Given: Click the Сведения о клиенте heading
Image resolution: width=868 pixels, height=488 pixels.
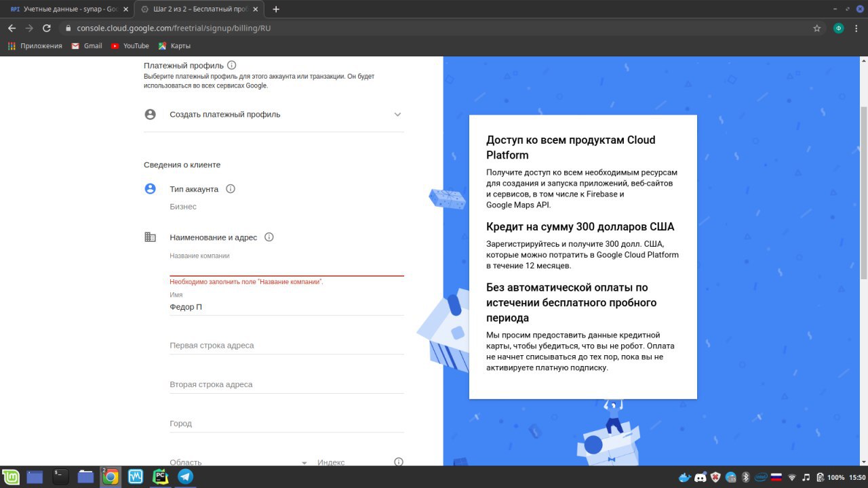Looking at the screenshot, I should (x=182, y=165).
